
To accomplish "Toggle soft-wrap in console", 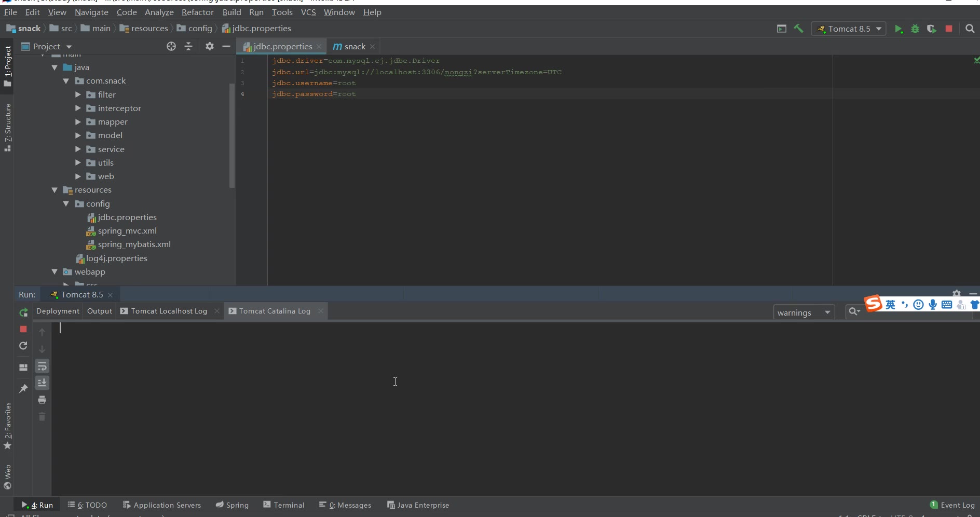I will click(x=42, y=366).
